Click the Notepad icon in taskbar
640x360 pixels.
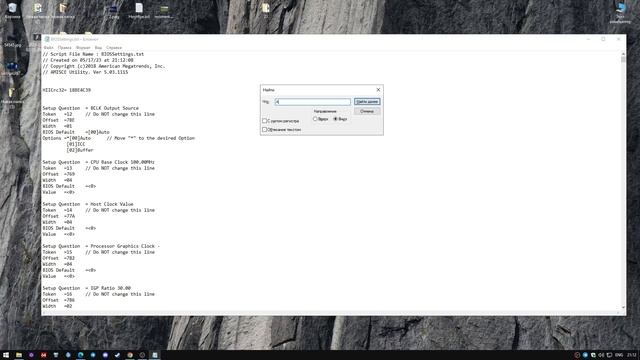coord(155,355)
